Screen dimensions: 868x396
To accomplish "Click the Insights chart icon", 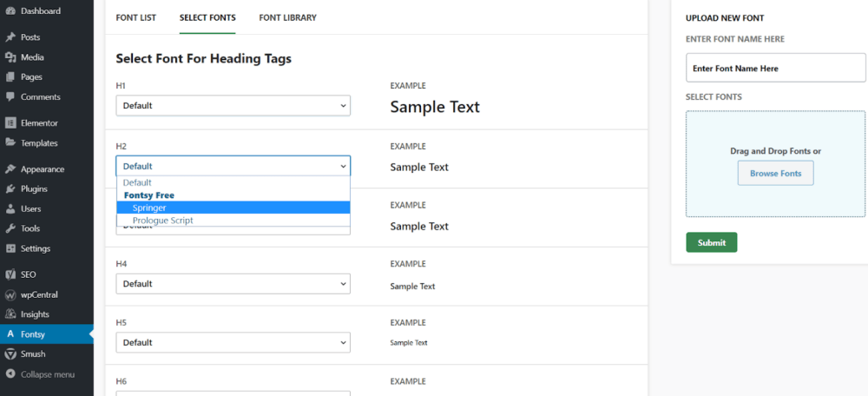I will click(x=10, y=314).
